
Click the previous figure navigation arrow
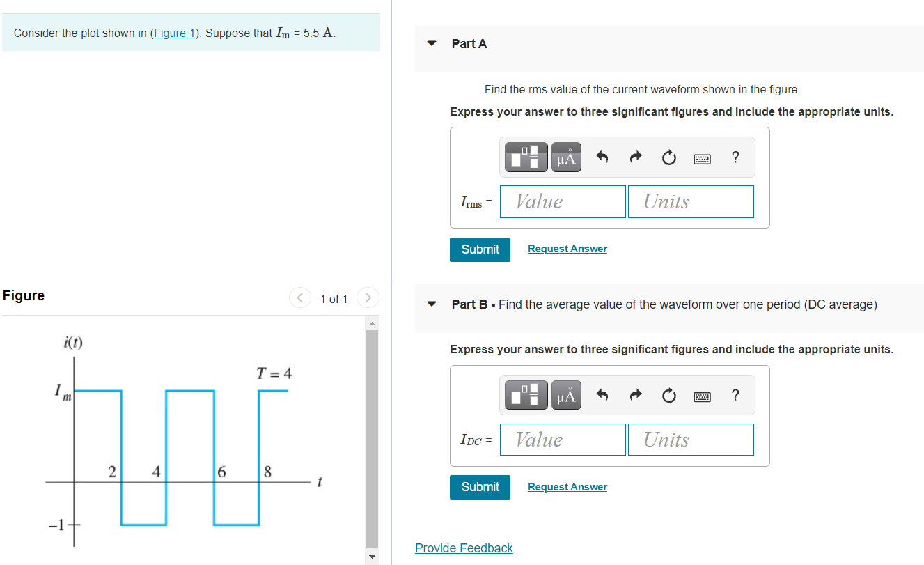pyautogui.click(x=299, y=297)
